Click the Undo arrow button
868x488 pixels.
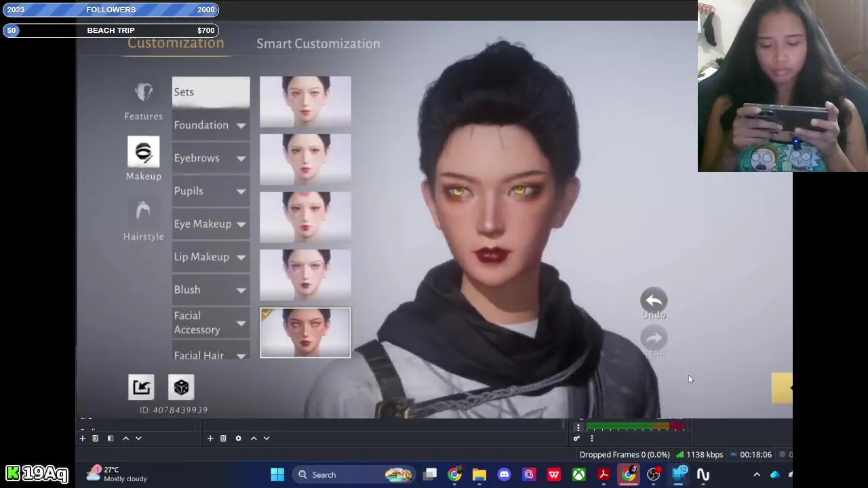click(x=654, y=300)
